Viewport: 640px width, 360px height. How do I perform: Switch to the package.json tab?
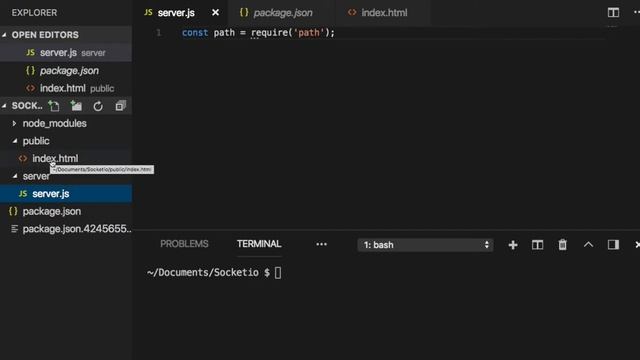pyautogui.click(x=282, y=13)
